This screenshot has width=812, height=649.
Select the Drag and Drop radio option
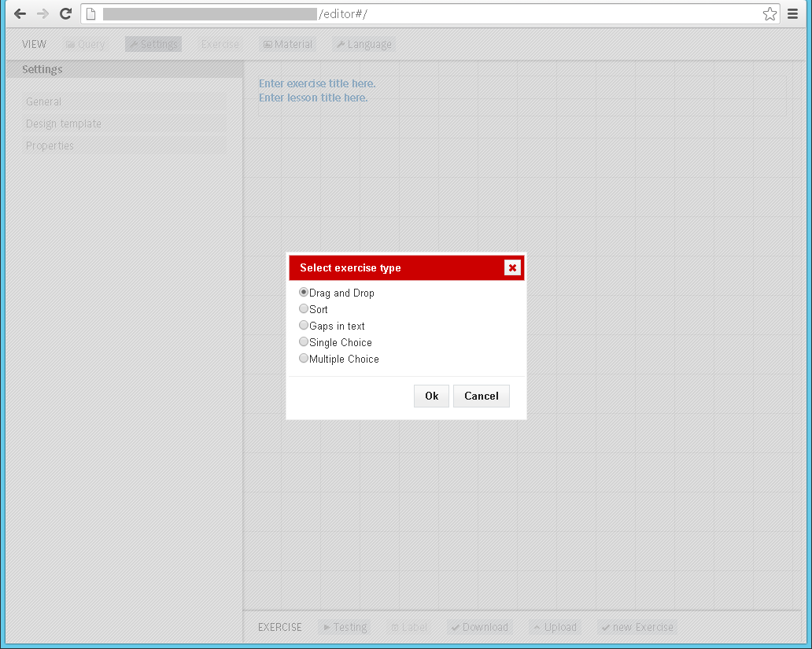[x=304, y=292]
